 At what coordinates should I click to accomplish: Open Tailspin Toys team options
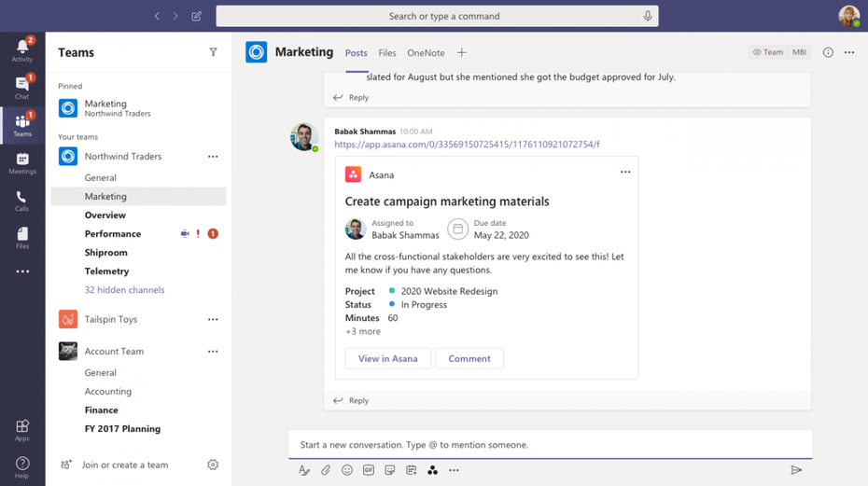coord(213,319)
